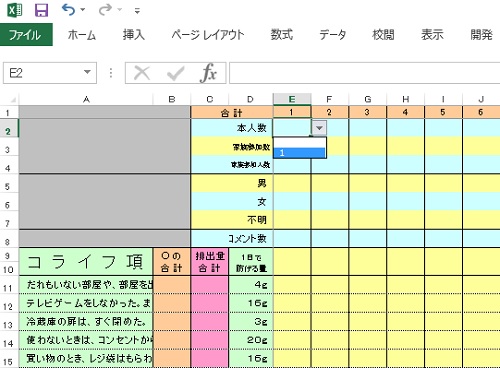This screenshot has width=500, height=368.
Task: Click the Enter checkmark icon in formula bar
Action: point(175,73)
